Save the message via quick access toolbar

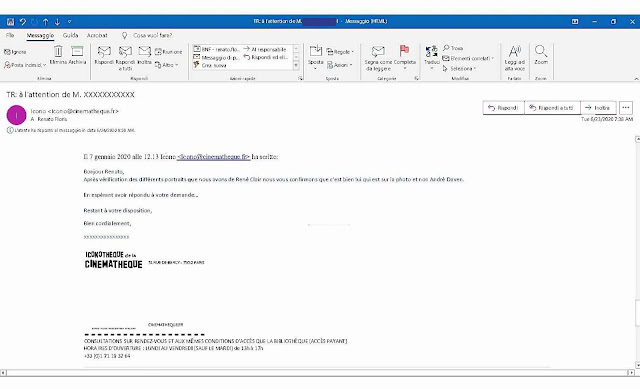(11, 22)
